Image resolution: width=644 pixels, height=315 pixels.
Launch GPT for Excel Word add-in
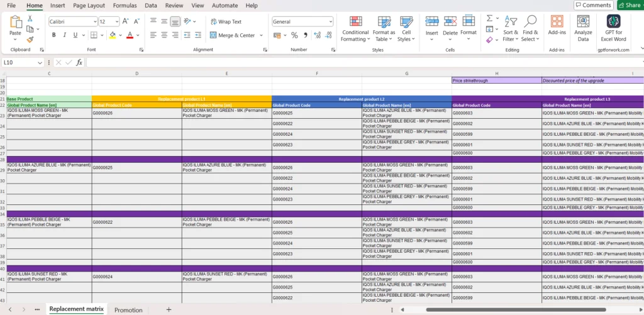tap(614, 29)
